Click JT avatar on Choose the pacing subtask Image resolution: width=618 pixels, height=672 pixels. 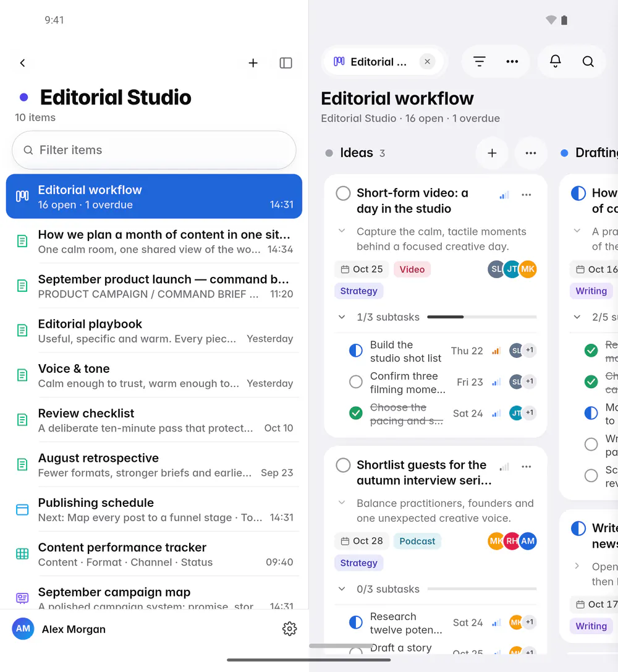tap(516, 413)
